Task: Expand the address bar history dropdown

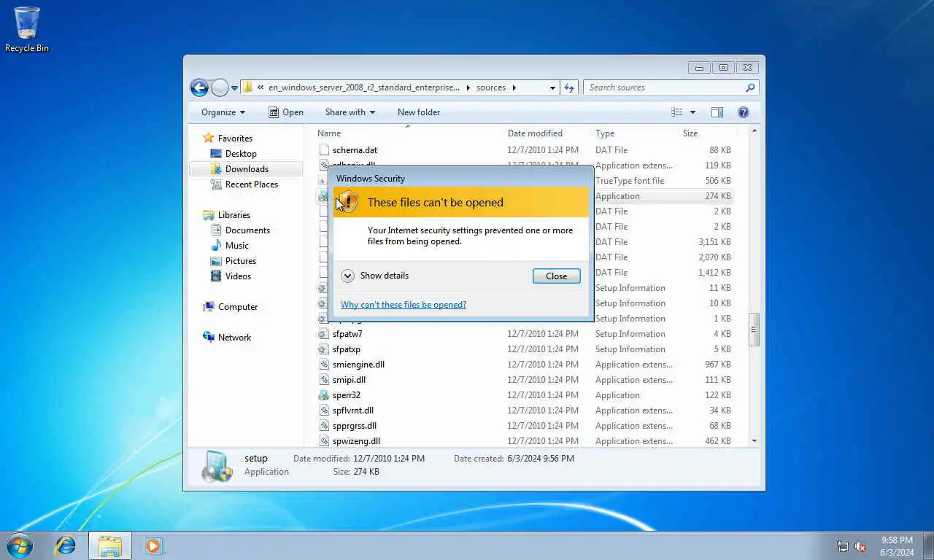Action: [552, 87]
